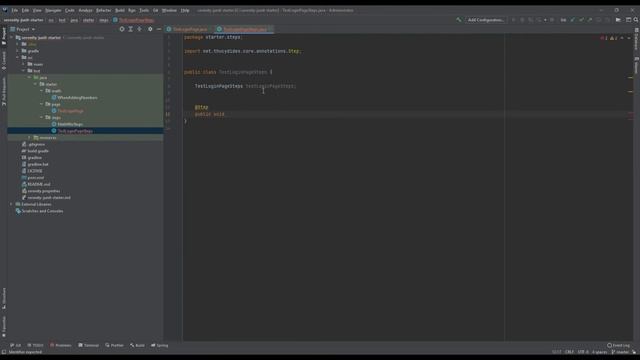Select pom.xml file in tree
Image resolution: width=640 pixels, height=360 pixels.
[33, 178]
